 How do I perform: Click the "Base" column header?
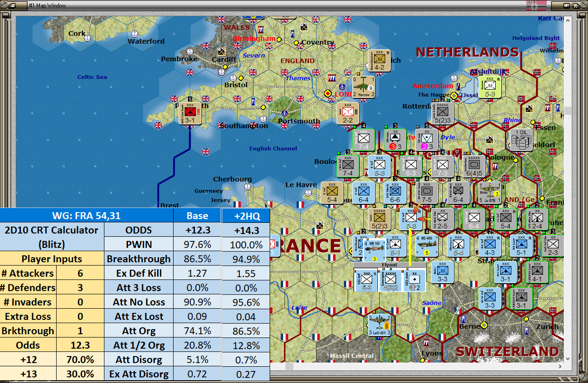pyautogui.click(x=197, y=215)
